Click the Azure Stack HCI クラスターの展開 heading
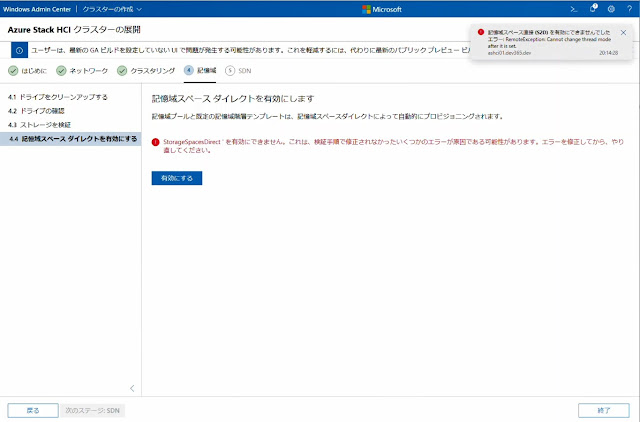The width and height of the screenshot is (640, 422). click(74, 29)
